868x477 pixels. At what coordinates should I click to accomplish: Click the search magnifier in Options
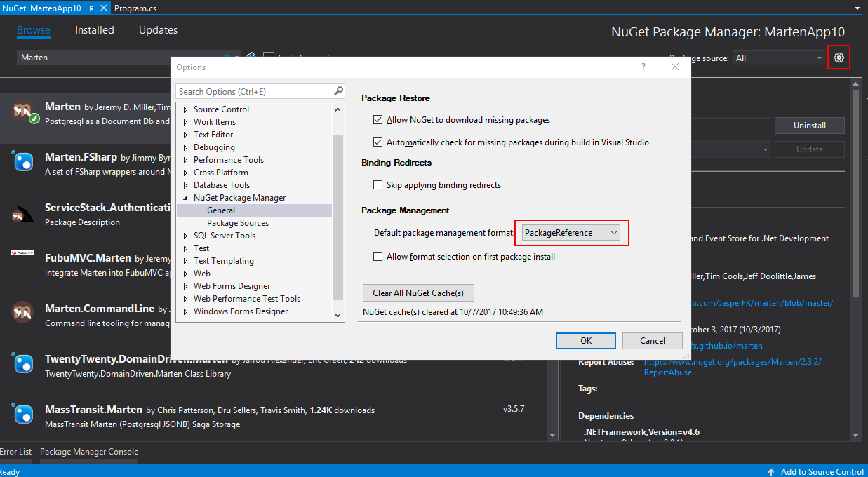[x=338, y=91]
